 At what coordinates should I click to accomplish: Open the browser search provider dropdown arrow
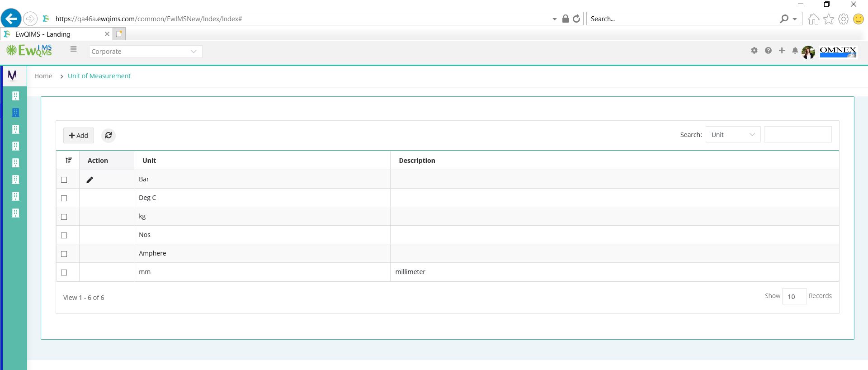pyautogui.click(x=795, y=19)
